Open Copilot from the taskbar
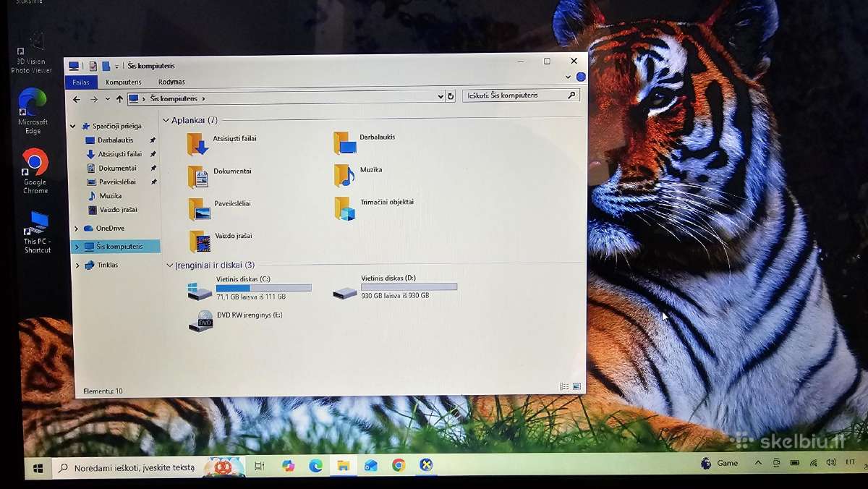The height and width of the screenshot is (489, 868). point(289,466)
